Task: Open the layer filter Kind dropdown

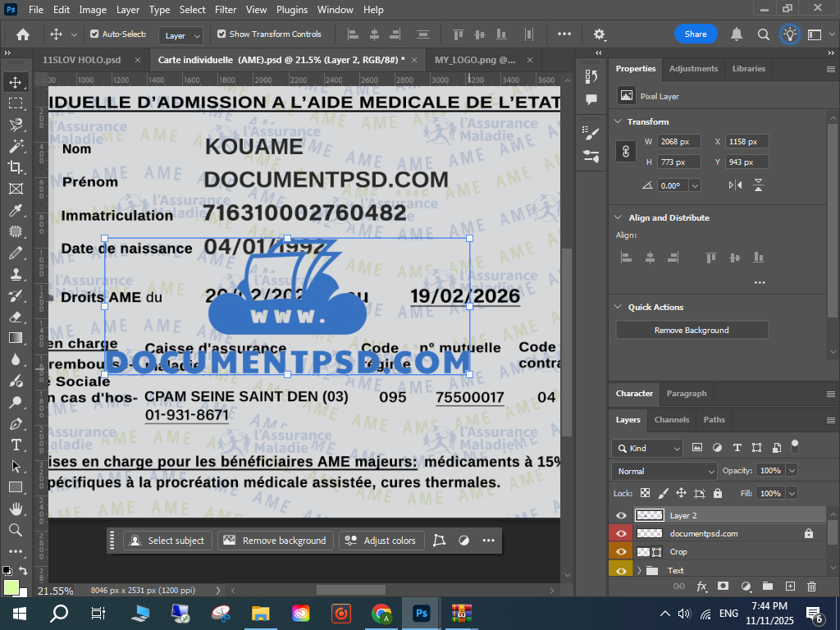Action: point(647,448)
